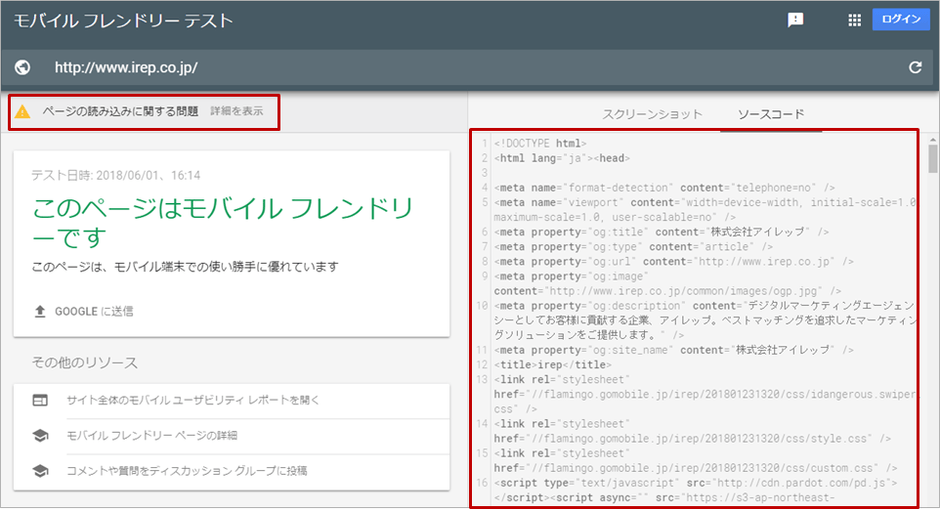Submit the page with GOOGLE に送信
Screen dimensions: 940x509
click(x=93, y=311)
